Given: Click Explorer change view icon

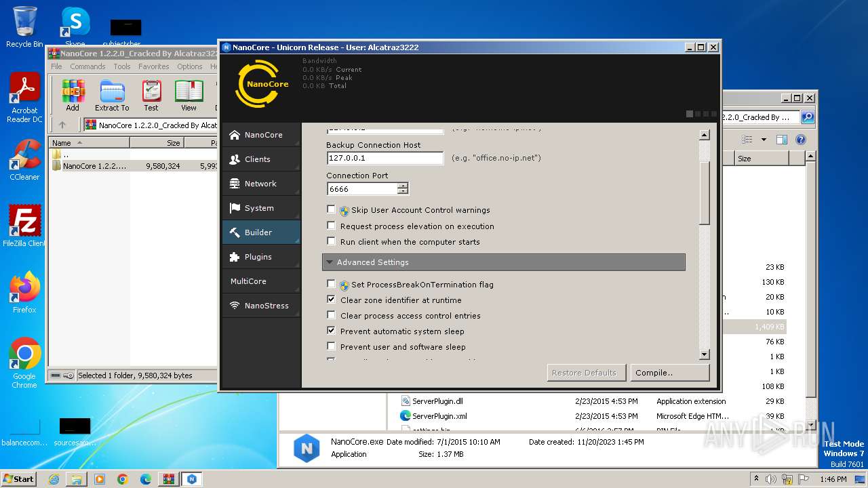Looking at the screenshot, I should click(x=747, y=140).
